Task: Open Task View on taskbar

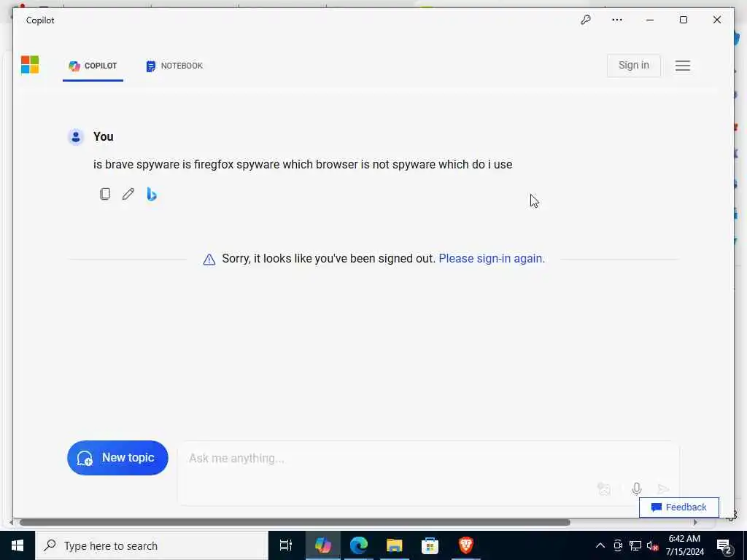Action: 286,545
